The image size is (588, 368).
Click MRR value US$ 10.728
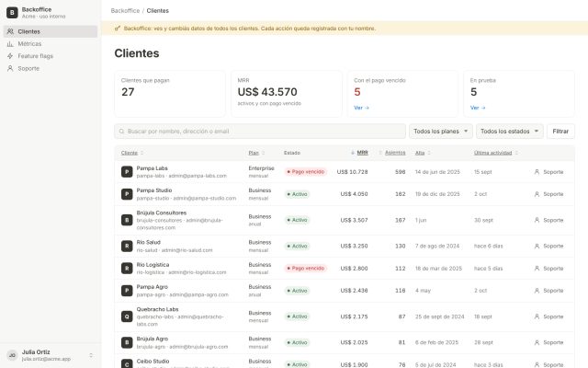pos(352,172)
